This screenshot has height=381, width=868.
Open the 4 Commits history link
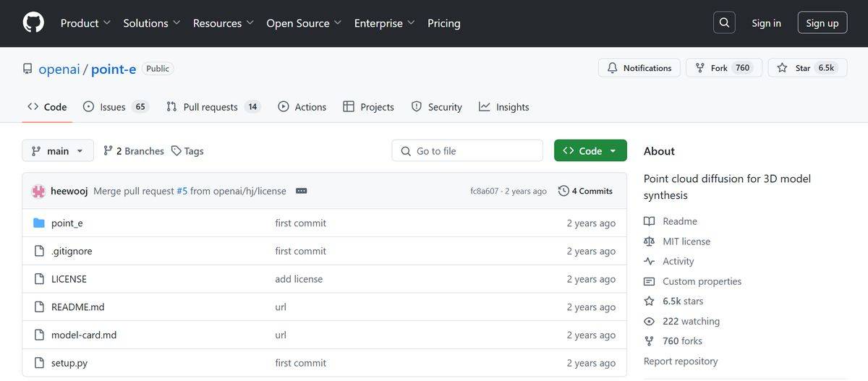click(585, 191)
